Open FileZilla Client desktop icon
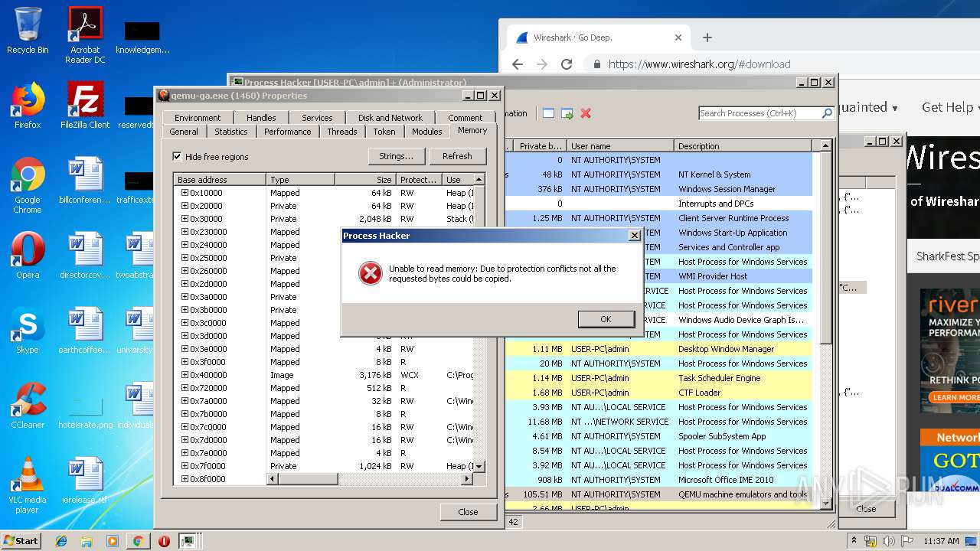 coord(85,105)
